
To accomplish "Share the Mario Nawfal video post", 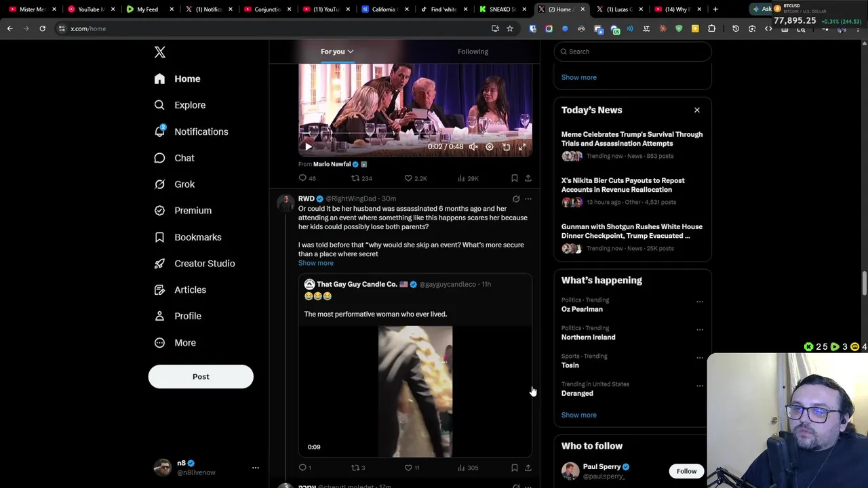I will coord(528,178).
